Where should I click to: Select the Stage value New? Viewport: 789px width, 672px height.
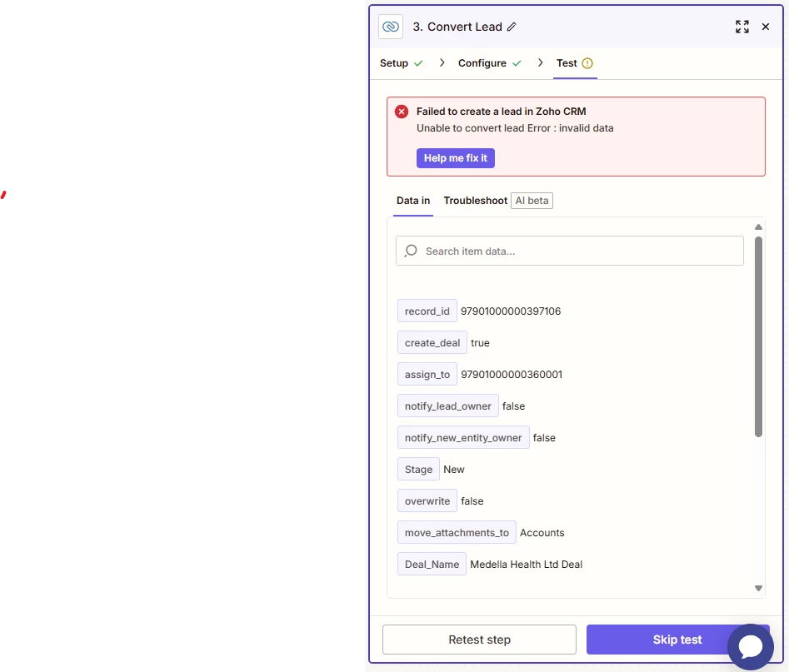click(x=453, y=470)
